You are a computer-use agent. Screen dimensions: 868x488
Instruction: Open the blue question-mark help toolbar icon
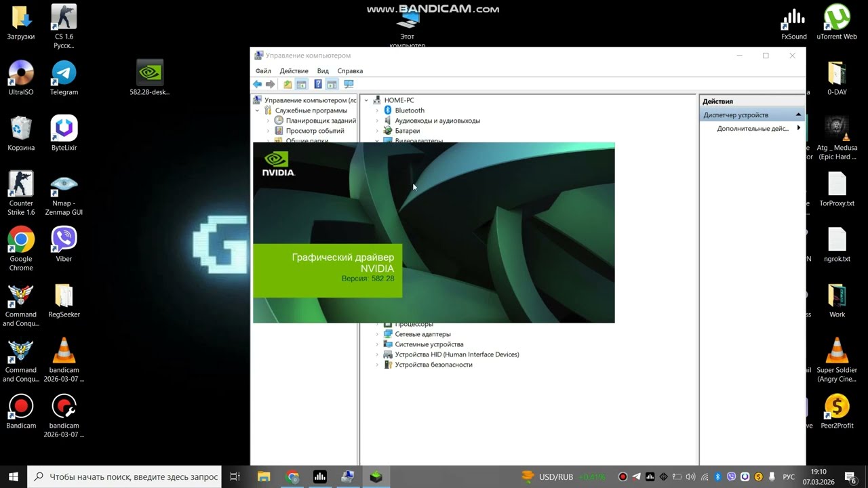click(x=318, y=84)
